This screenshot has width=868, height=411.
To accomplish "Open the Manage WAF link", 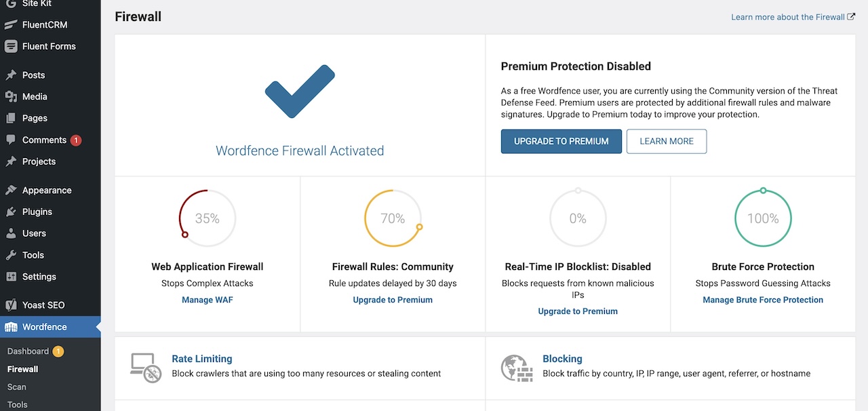I will pyautogui.click(x=207, y=299).
